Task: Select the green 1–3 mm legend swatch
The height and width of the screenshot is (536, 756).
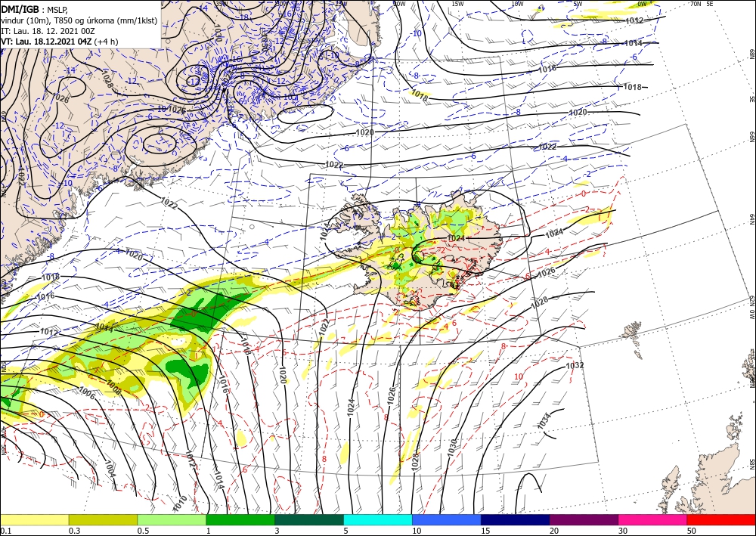Action: pyautogui.click(x=240, y=519)
